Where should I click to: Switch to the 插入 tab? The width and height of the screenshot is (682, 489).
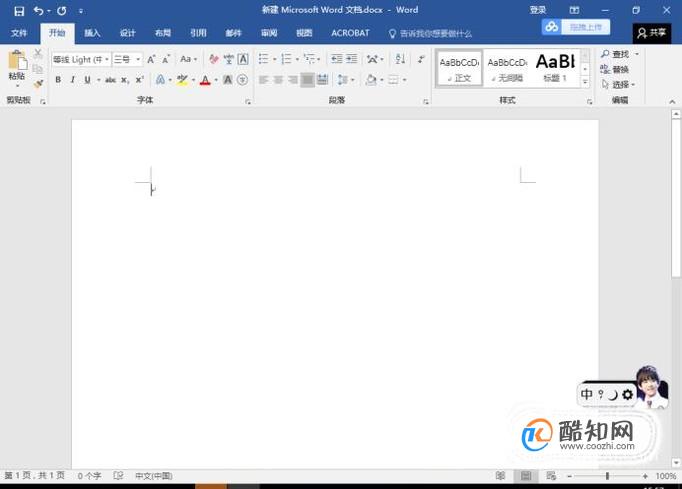(x=92, y=33)
